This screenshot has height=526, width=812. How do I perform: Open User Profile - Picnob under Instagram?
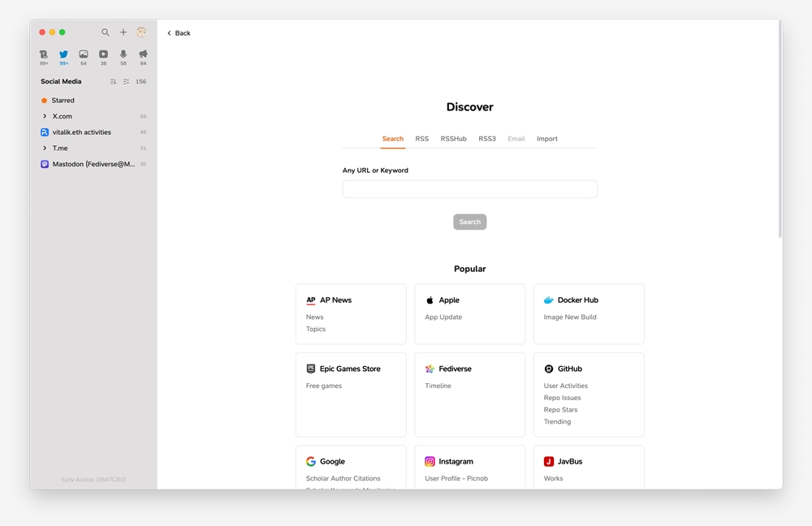(x=456, y=478)
